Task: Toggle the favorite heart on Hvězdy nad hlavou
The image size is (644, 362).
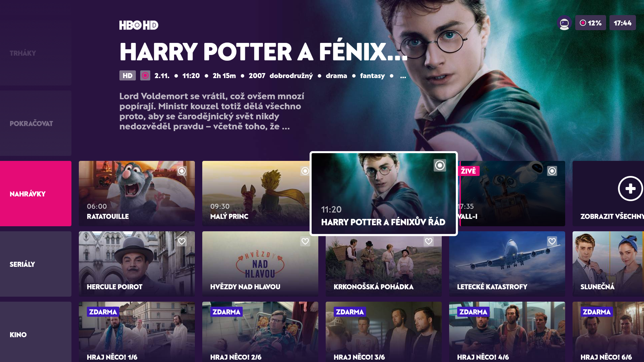Action: (305, 241)
